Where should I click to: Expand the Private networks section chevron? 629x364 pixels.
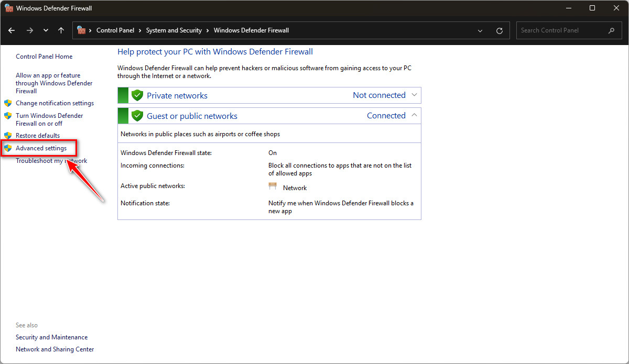(414, 95)
